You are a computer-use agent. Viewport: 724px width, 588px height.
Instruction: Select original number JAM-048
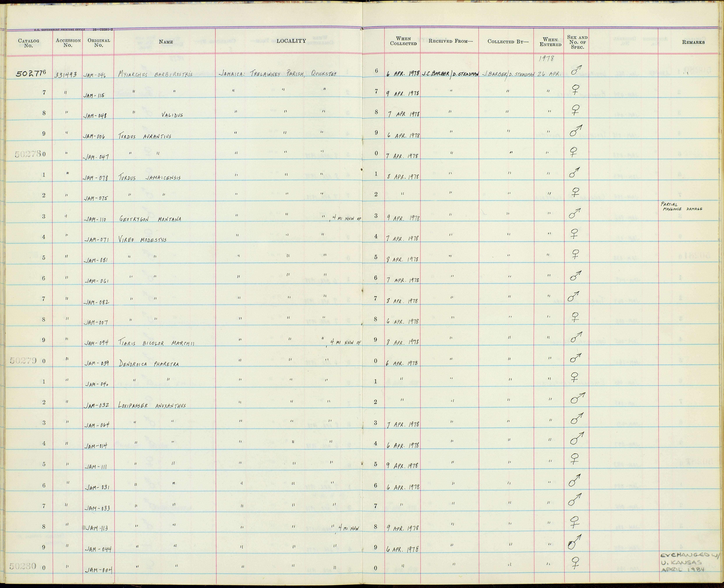click(x=95, y=116)
